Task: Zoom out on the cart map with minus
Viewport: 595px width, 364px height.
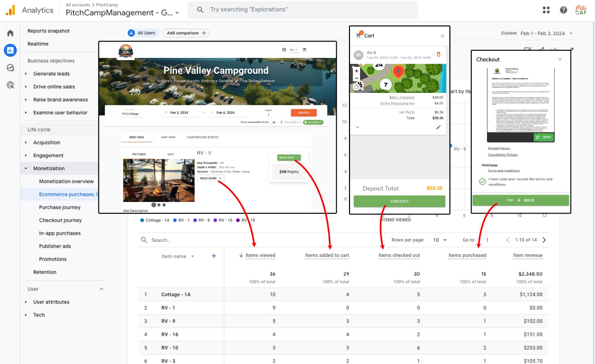Action: click(356, 78)
